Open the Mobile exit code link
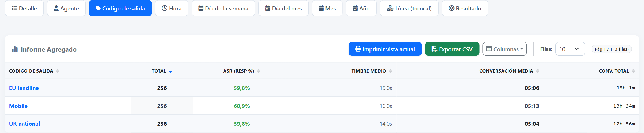Image resolution: width=644 pixels, height=133 pixels. point(18,106)
